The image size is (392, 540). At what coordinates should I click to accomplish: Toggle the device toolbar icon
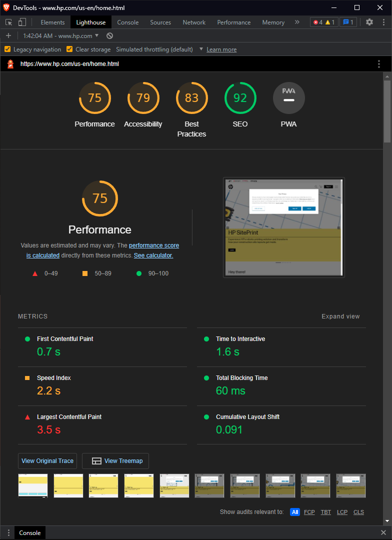pos(22,22)
